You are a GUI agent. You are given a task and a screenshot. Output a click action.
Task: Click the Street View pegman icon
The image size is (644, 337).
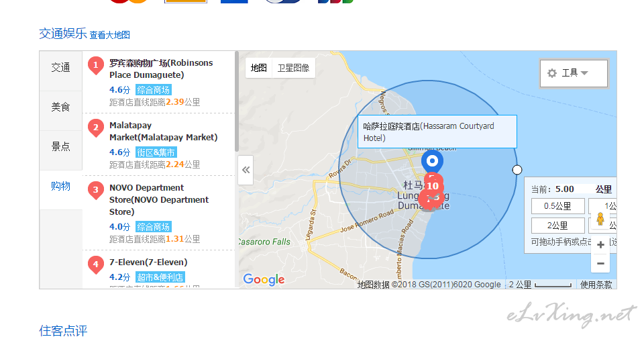(600, 219)
